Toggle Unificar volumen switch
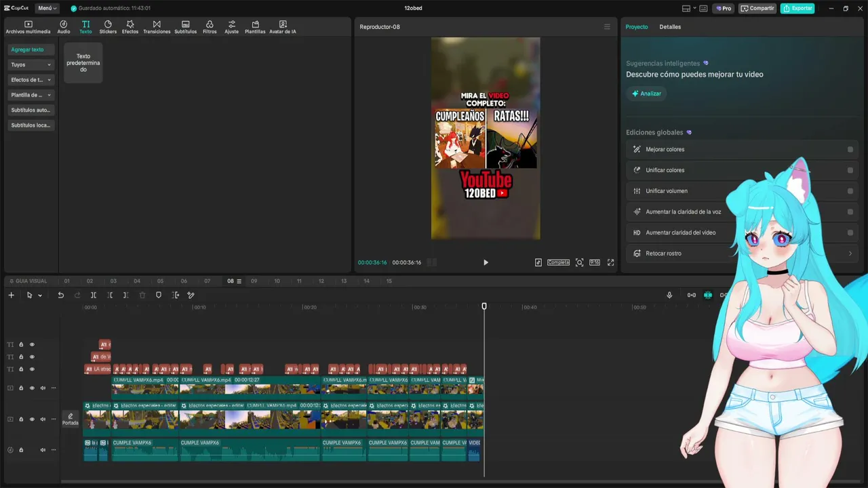 click(x=850, y=191)
